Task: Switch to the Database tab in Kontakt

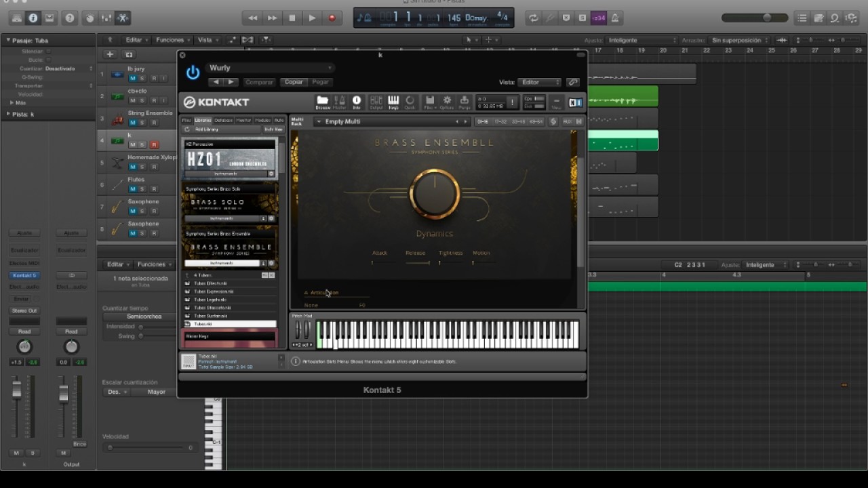Action: tap(223, 120)
